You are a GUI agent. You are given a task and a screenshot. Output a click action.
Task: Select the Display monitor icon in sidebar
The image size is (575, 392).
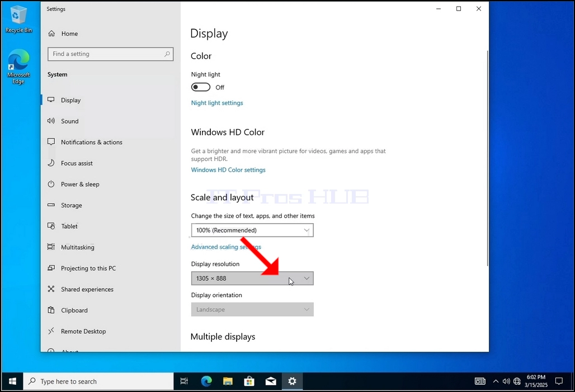pos(51,100)
